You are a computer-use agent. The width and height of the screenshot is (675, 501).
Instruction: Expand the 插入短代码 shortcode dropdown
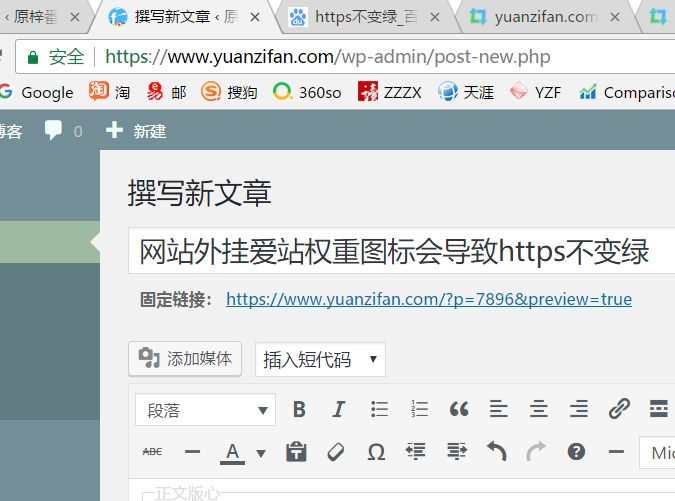tap(319, 360)
